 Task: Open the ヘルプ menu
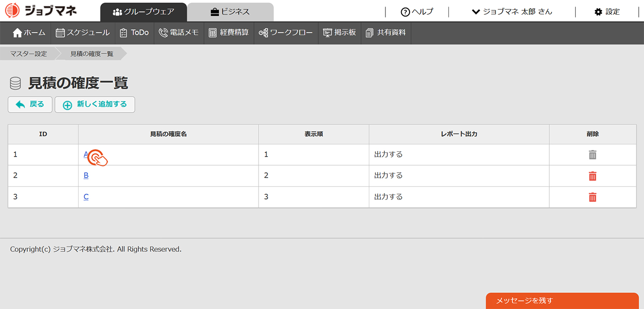[x=417, y=12]
